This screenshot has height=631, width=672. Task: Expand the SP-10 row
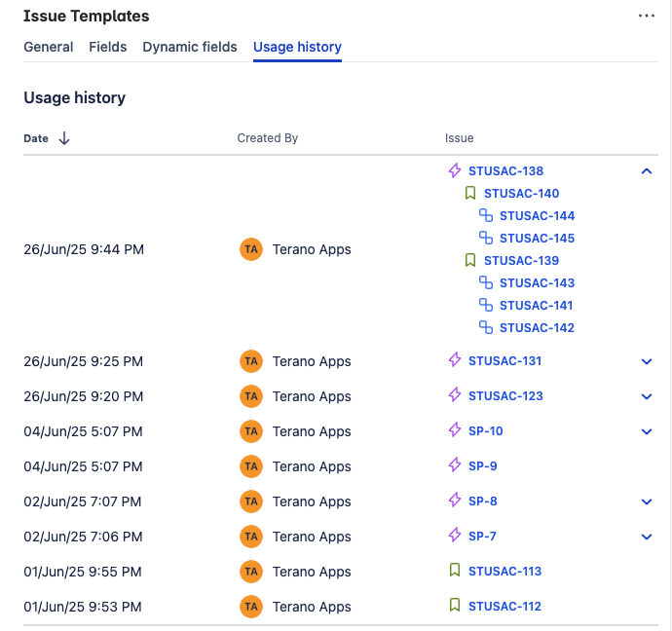coord(647,431)
